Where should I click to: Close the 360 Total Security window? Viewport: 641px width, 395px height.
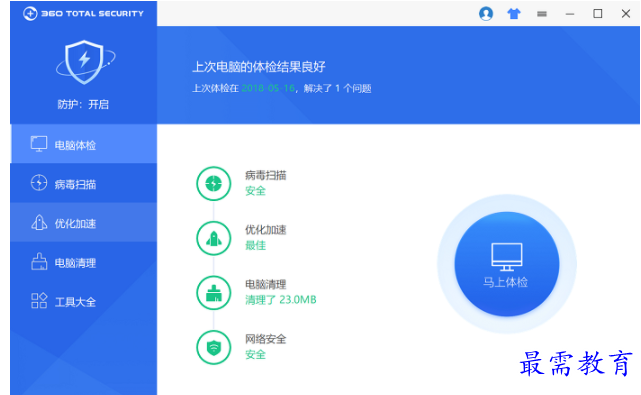pyautogui.click(x=625, y=13)
